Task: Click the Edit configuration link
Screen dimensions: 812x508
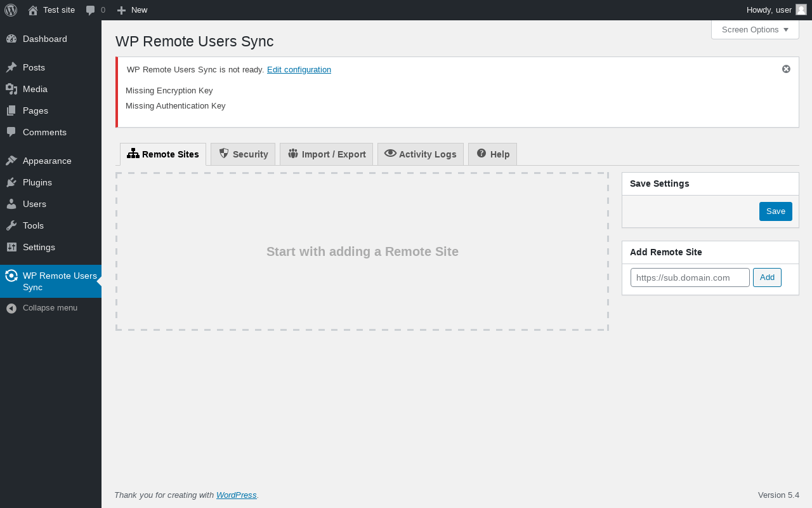Action: 299,70
